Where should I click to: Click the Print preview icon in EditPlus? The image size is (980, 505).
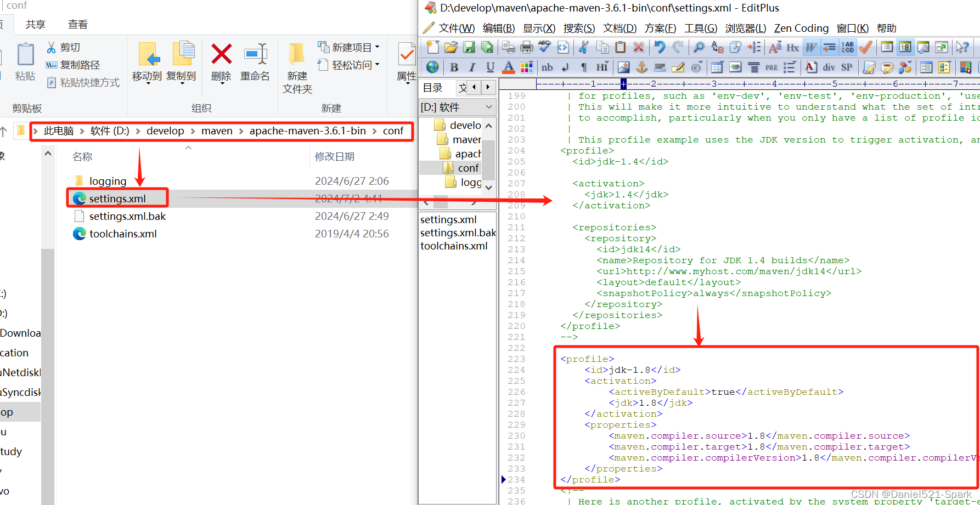(x=509, y=48)
